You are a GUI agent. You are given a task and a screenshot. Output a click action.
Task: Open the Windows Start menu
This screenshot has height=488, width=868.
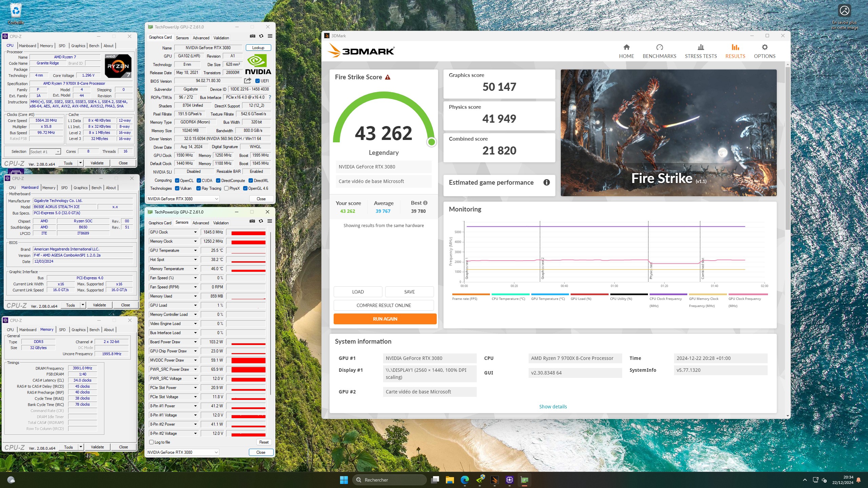click(344, 480)
